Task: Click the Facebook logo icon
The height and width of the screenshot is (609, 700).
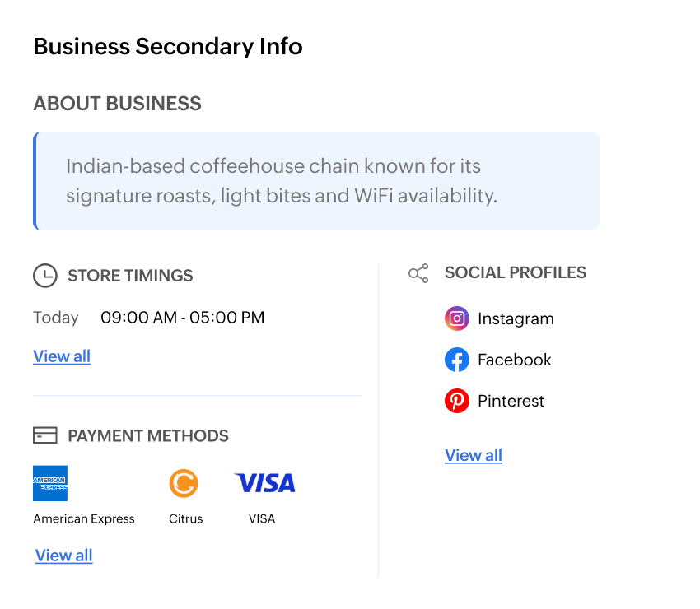Action: tap(457, 360)
